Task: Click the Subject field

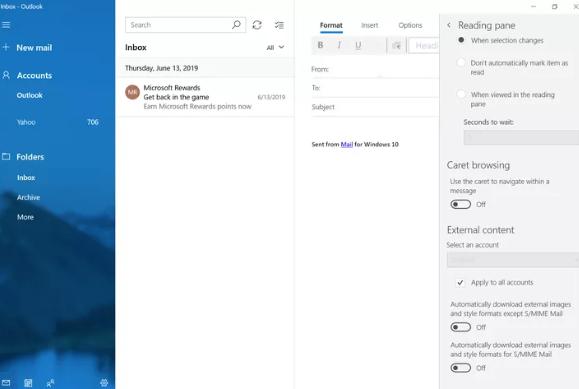Action: click(375, 107)
